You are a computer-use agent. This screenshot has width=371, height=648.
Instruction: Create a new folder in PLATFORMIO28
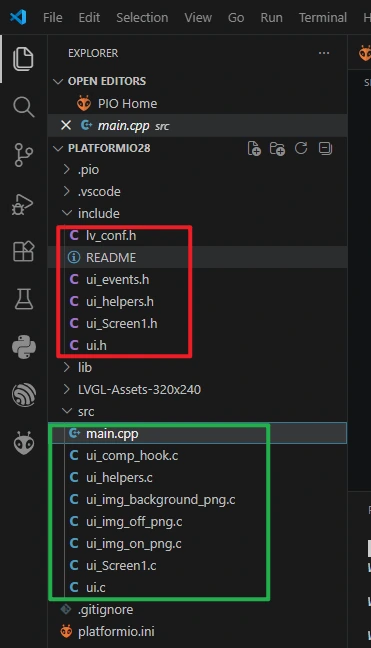click(277, 148)
